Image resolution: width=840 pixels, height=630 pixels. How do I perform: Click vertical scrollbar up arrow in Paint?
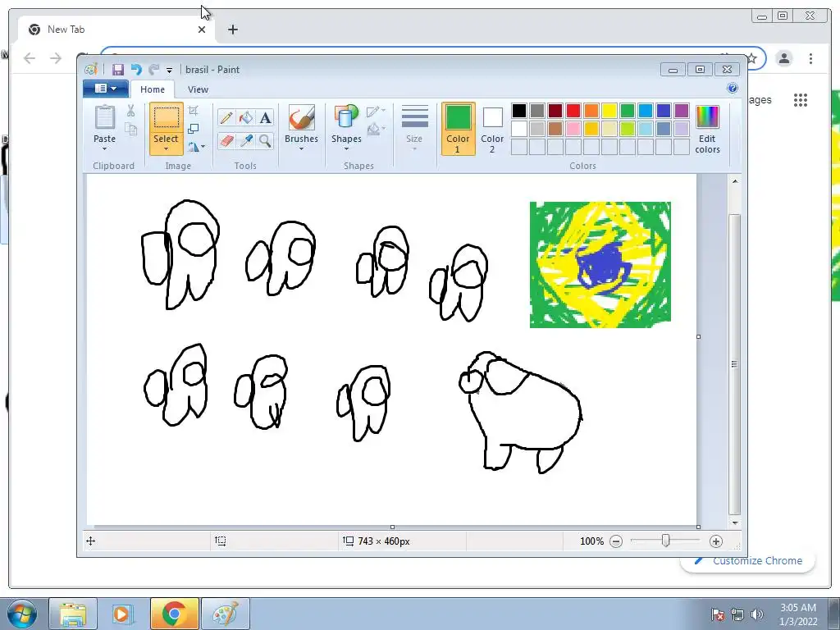coord(735,181)
